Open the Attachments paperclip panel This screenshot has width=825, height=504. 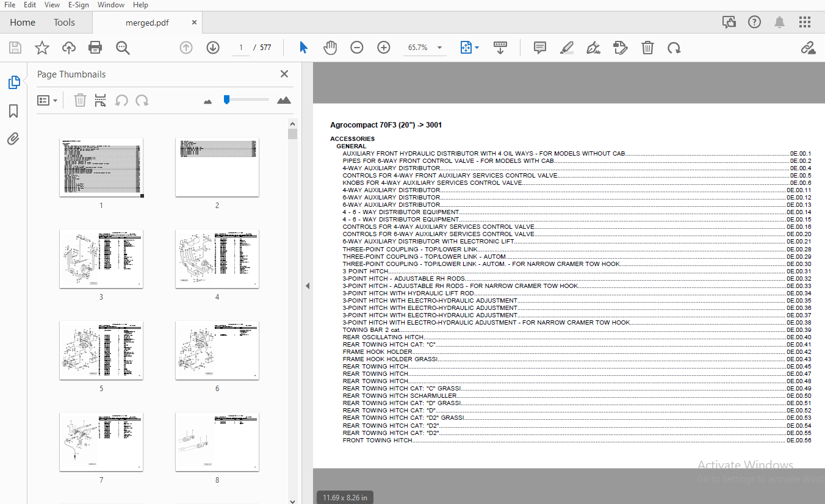point(13,139)
